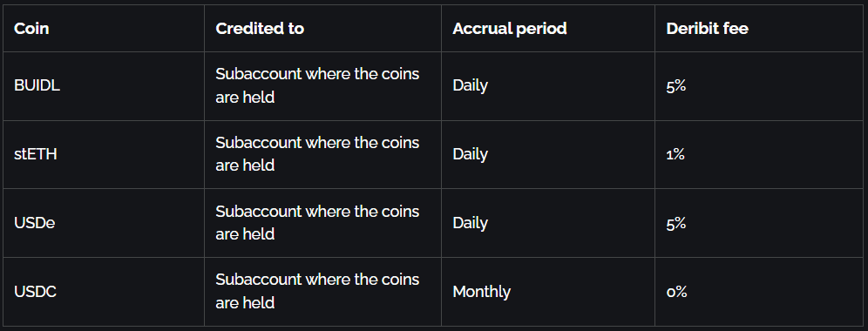Screen dimensions: 868x331
Task: Click stETH's 1% fee value
Action: [675, 154]
